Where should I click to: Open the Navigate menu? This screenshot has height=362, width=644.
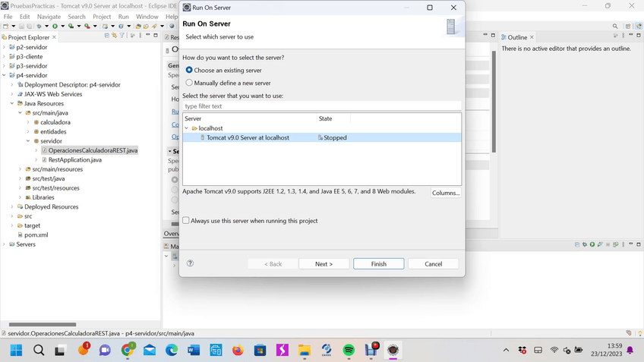click(x=49, y=17)
